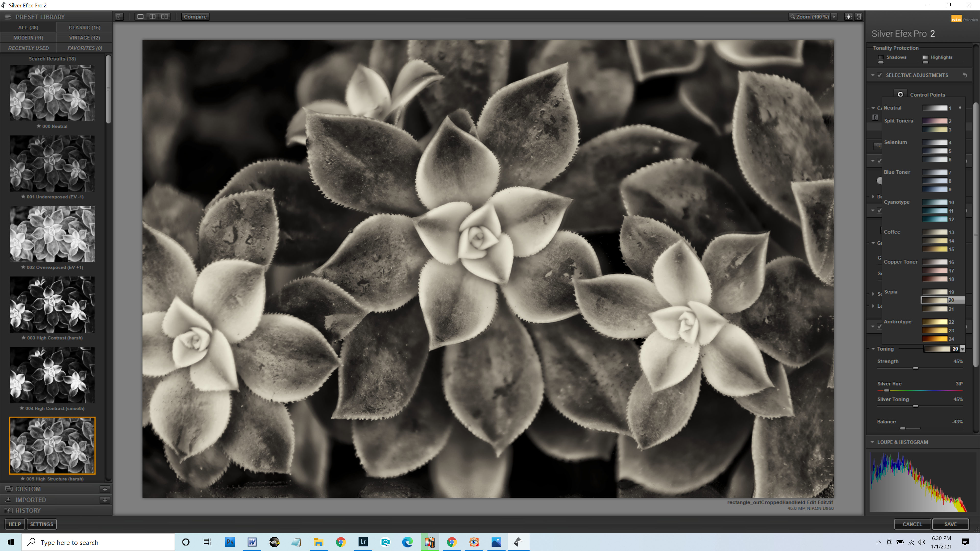980x551 pixels.
Task: Show the Modern (11) presets tab
Action: [28, 38]
